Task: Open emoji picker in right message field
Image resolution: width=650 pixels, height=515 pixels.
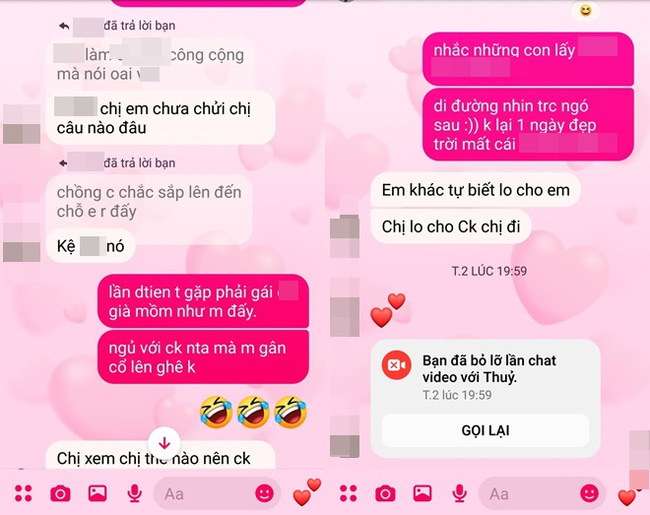Action: pyautogui.click(x=589, y=493)
